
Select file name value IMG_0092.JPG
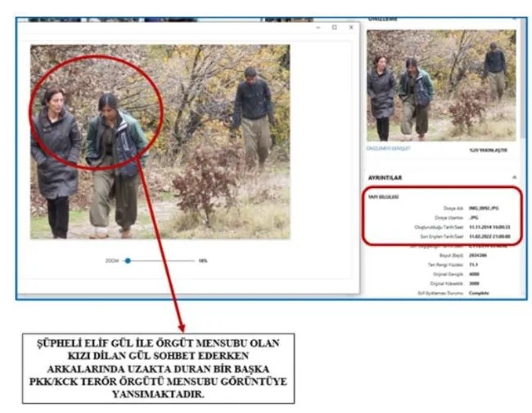click(x=484, y=209)
